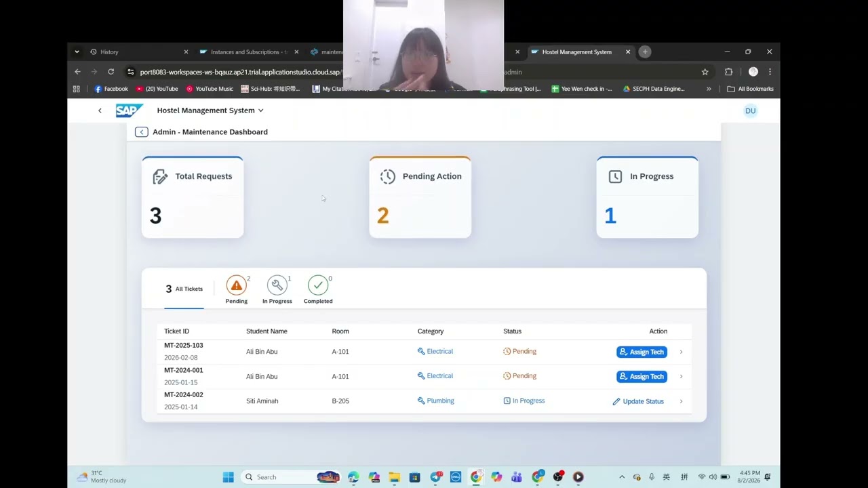The width and height of the screenshot is (868, 488).
Task: Open the YouTube Music bookmark
Action: coord(210,89)
